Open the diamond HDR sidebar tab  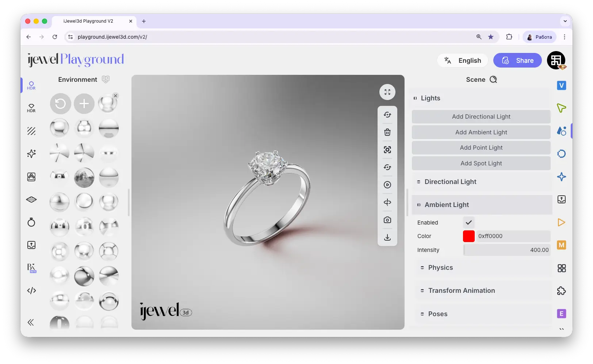31,108
